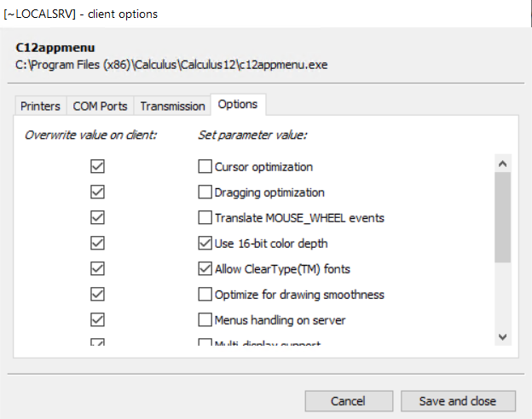Disable Use 16-bit color depth

click(x=205, y=244)
